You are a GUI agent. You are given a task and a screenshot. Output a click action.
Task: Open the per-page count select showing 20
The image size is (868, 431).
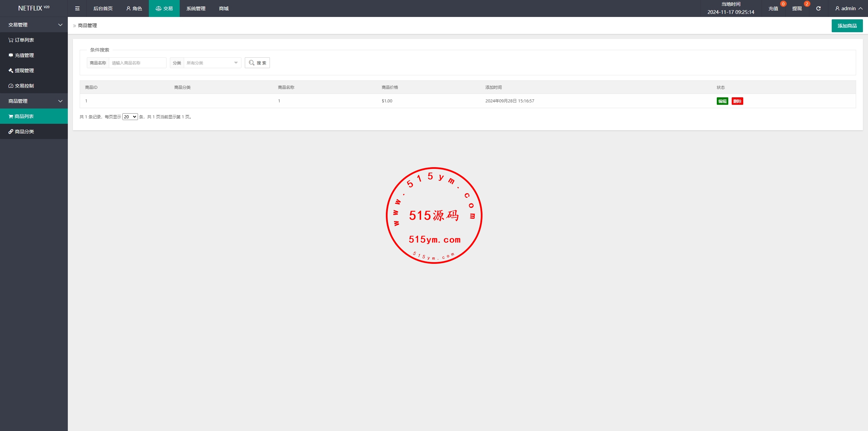pyautogui.click(x=130, y=117)
